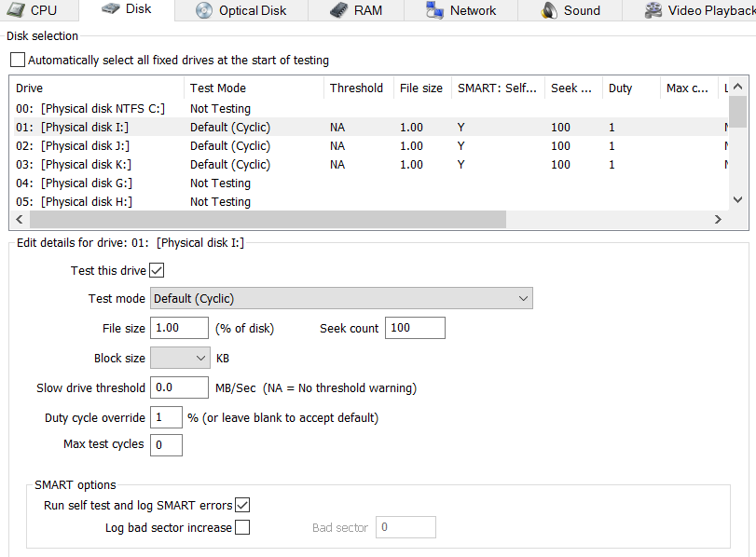Click the drive list scroll down arrow
The width and height of the screenshot is (756, 557).
737,199
